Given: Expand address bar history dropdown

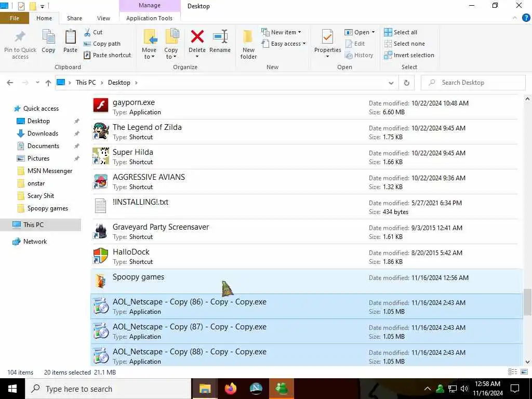Looking at the screenshot, I should coord(391,83).
